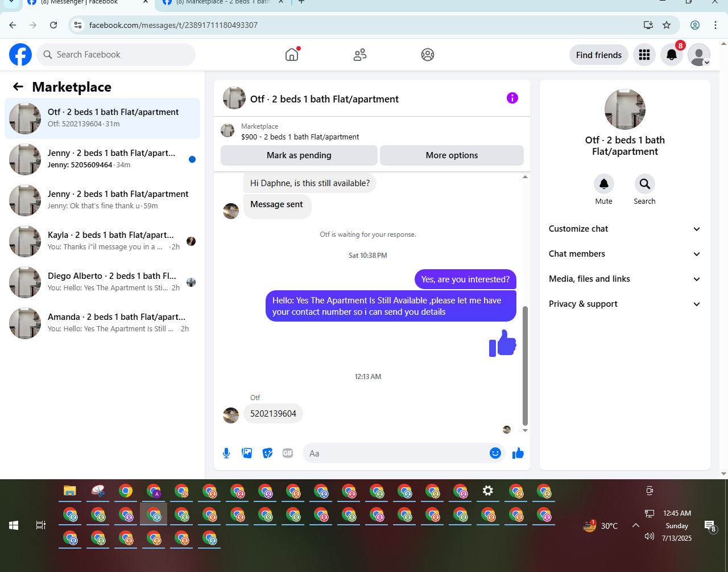Open the Diego Alberto conversation
This screenshot has height=572, width=728.
pyautogui.click(x=102, y=282)
